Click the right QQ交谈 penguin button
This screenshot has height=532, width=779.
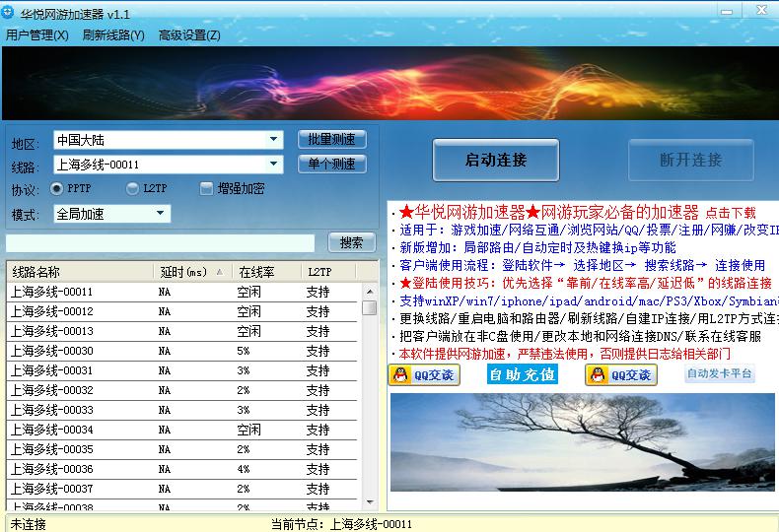click(x=620, y=374)
